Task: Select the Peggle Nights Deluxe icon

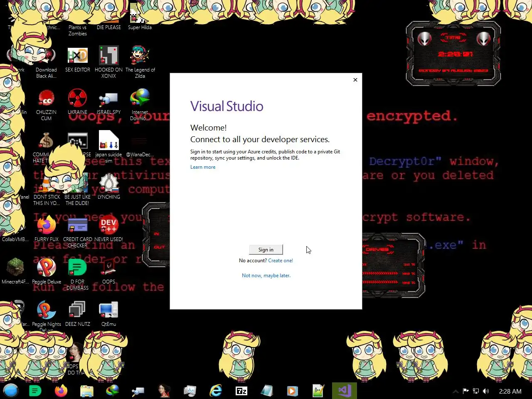Action: tap(47, 316)
